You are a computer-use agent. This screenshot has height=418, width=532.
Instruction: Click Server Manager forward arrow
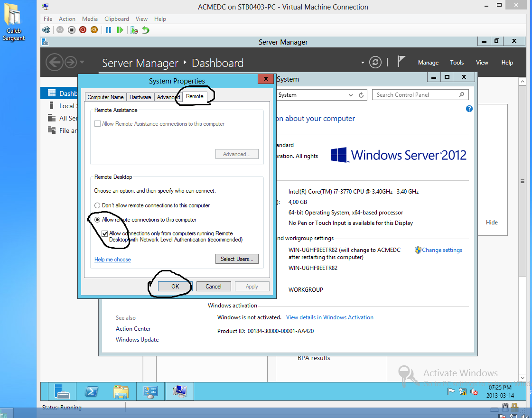(71, 63)
